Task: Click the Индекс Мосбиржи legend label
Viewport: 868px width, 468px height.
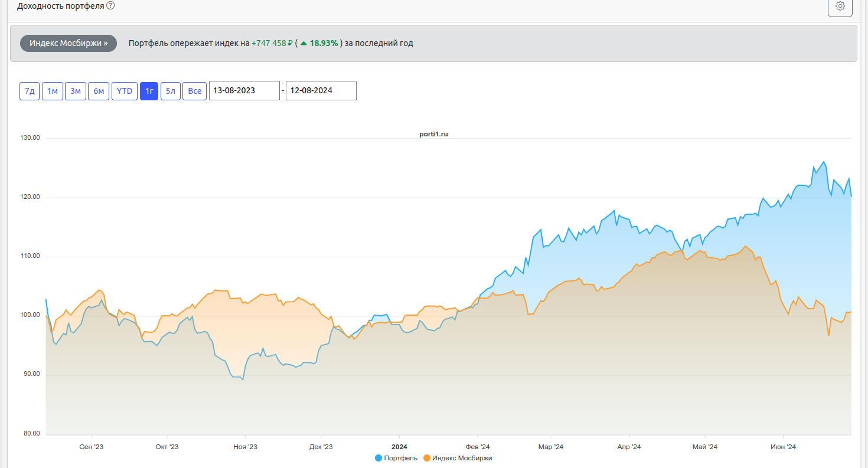Action: pyautogui.click(x=462, y=458)
